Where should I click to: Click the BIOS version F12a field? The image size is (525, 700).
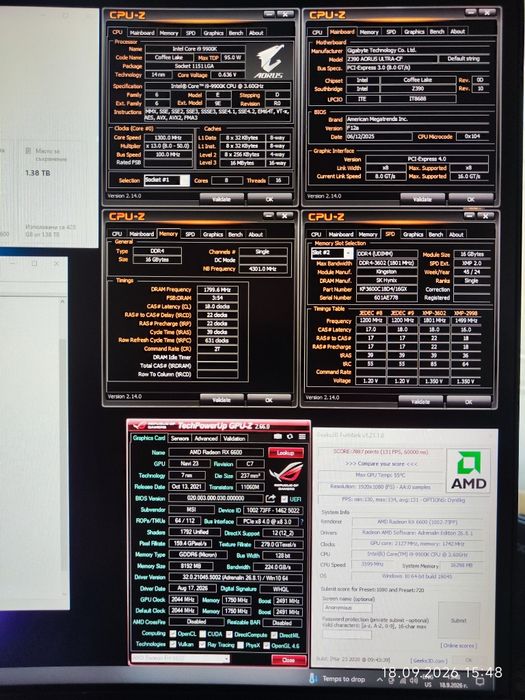tap(417, 128)
